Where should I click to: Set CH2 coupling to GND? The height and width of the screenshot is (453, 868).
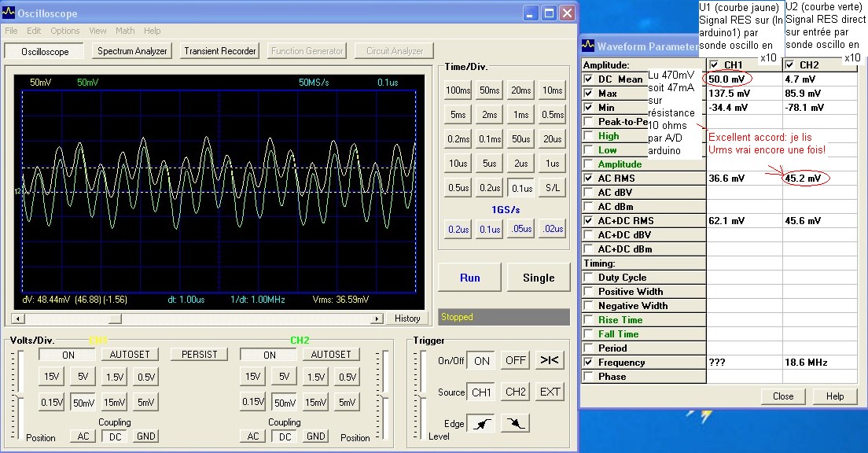pos(315,436)
